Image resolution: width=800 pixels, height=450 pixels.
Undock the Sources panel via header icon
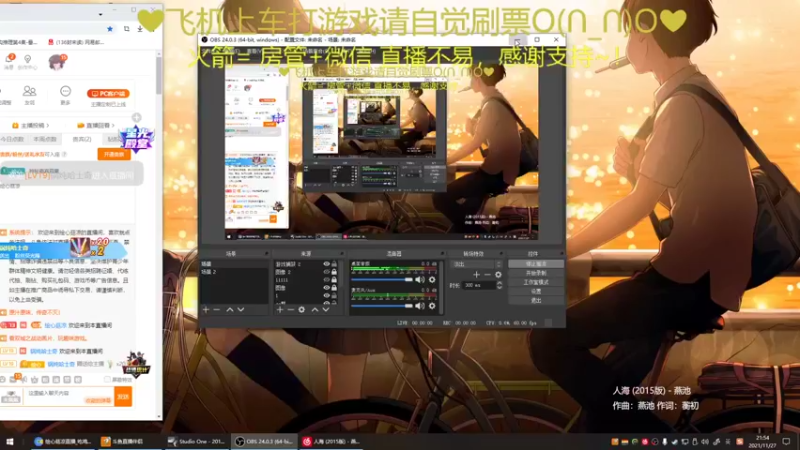point(342,254)
